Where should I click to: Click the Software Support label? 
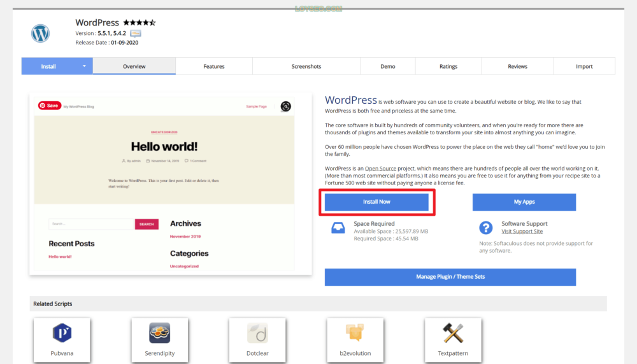point(524,223)
